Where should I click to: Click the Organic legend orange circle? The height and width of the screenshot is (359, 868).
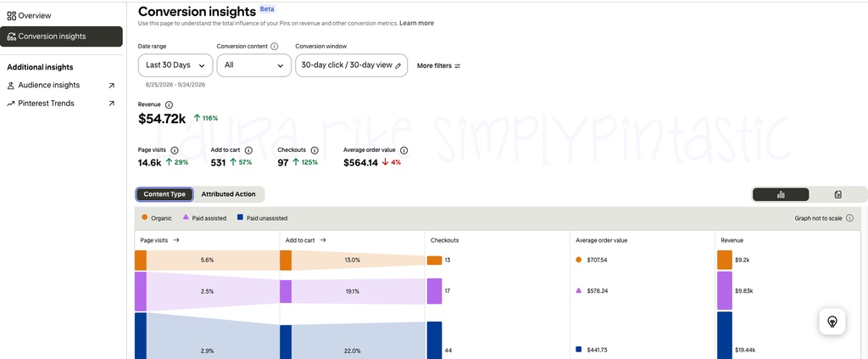[144, 218]
